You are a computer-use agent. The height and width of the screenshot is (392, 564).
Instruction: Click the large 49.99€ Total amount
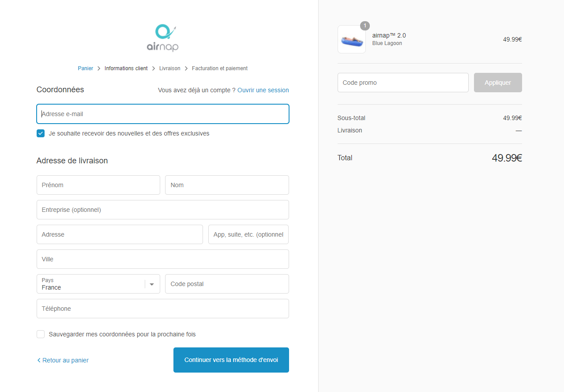pos(507,158)
